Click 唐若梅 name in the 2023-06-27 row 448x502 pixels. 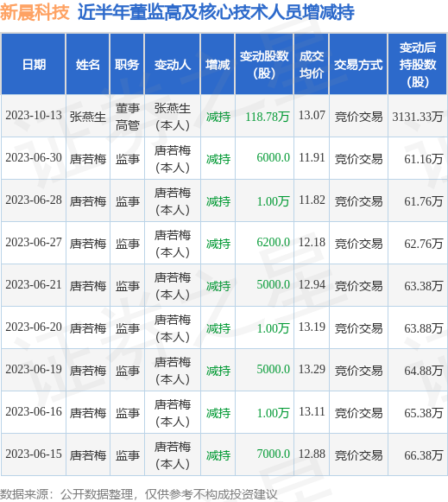click(88, 244)
